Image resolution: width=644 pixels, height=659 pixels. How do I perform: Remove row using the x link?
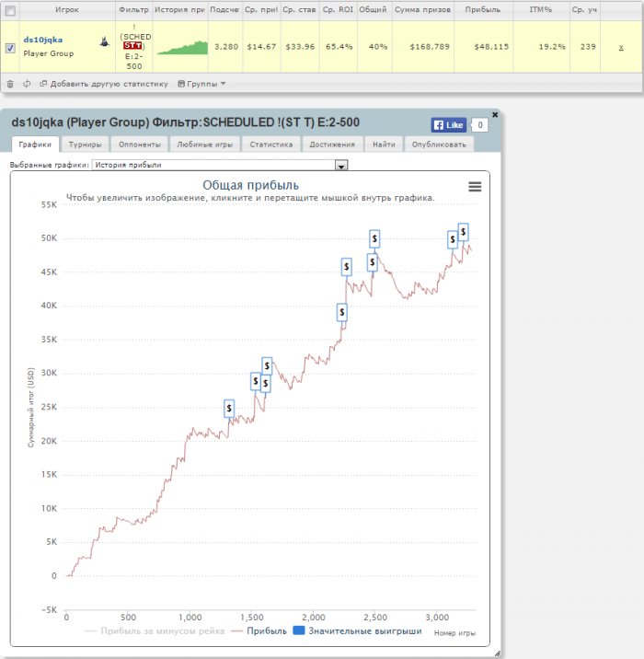[x=621, y=47]
